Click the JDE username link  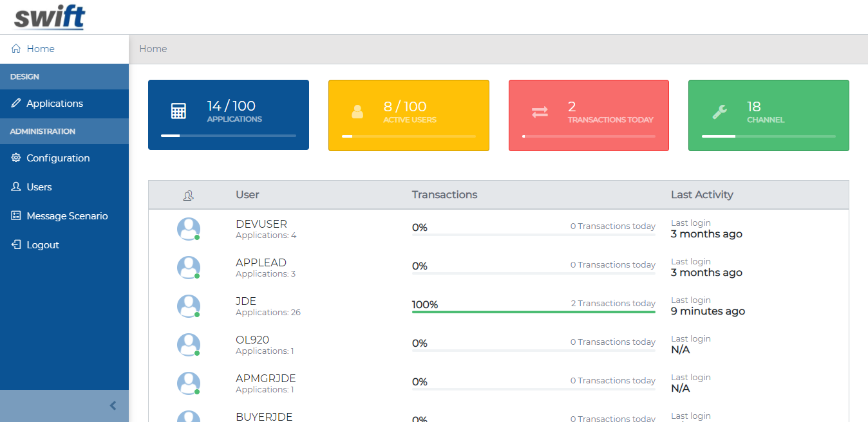247,300
